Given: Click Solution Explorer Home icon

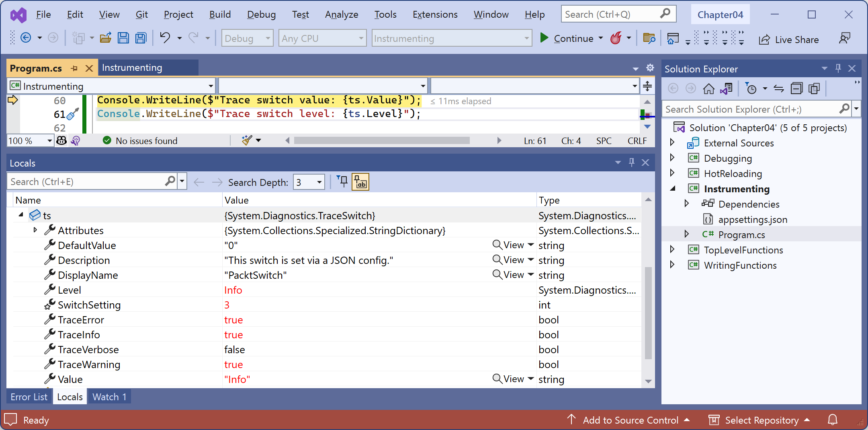Looking at the screenshot, I should point(708,88).
